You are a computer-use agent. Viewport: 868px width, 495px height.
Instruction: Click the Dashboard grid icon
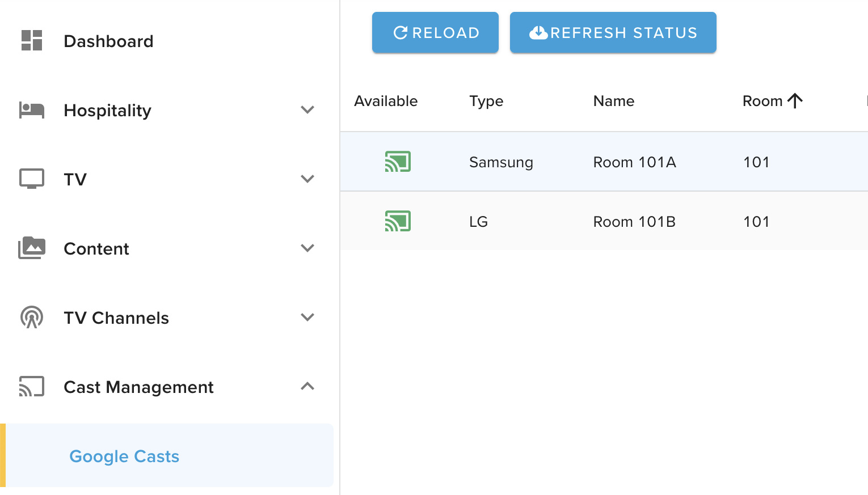pos(32,41)
